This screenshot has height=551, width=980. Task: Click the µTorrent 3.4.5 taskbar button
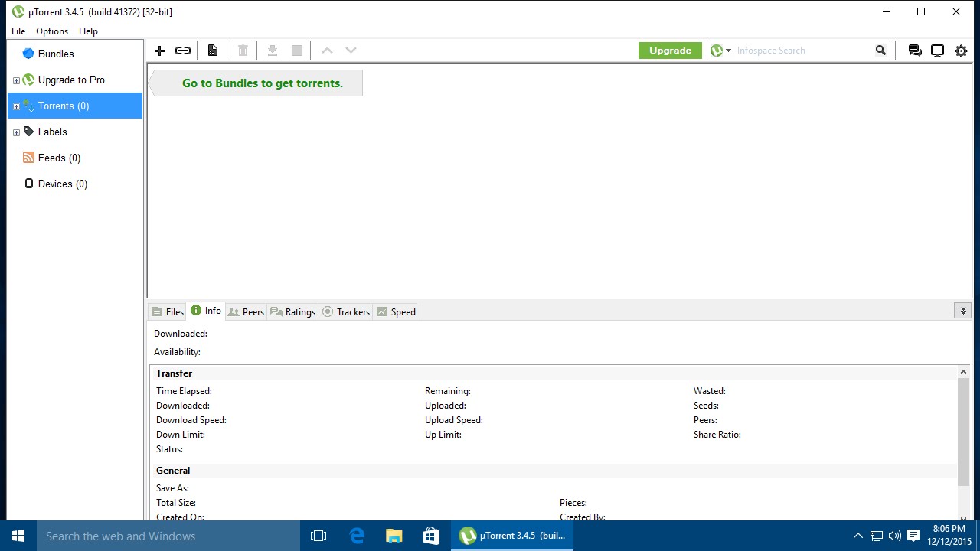(x=512, y=536)
